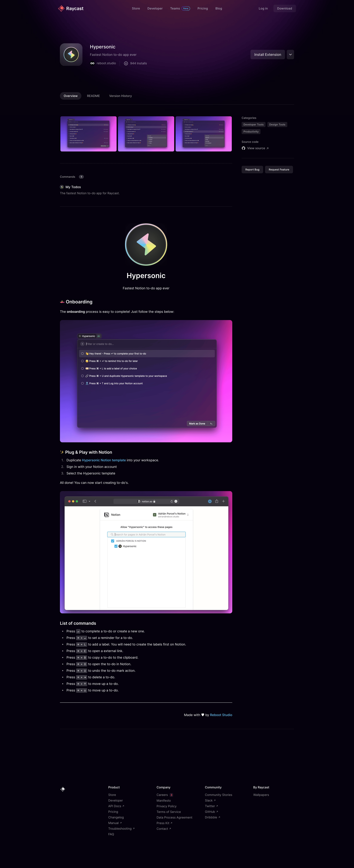Image resolution: width=354 pixels, height=868 pixels.
Task: Check the first onboarding to-do circle
Action: click(x=83, y=353)
